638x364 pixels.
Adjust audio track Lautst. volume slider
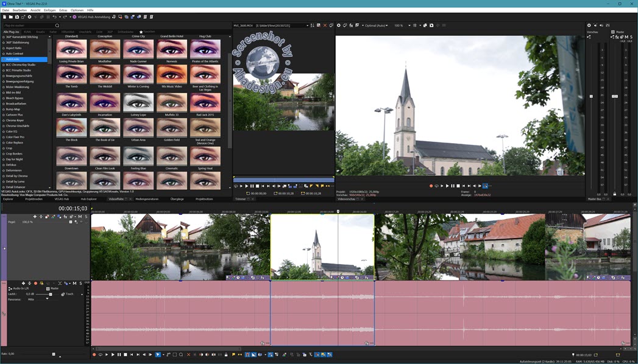point(51,294)
